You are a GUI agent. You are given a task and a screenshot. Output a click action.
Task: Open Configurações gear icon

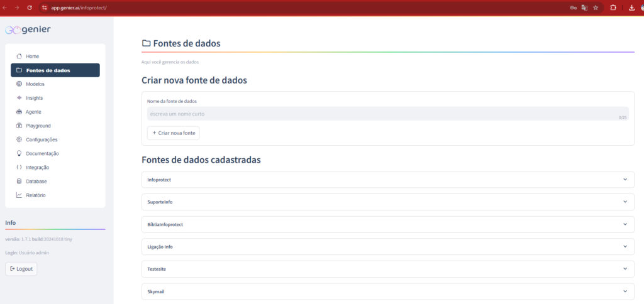point(19,139)
